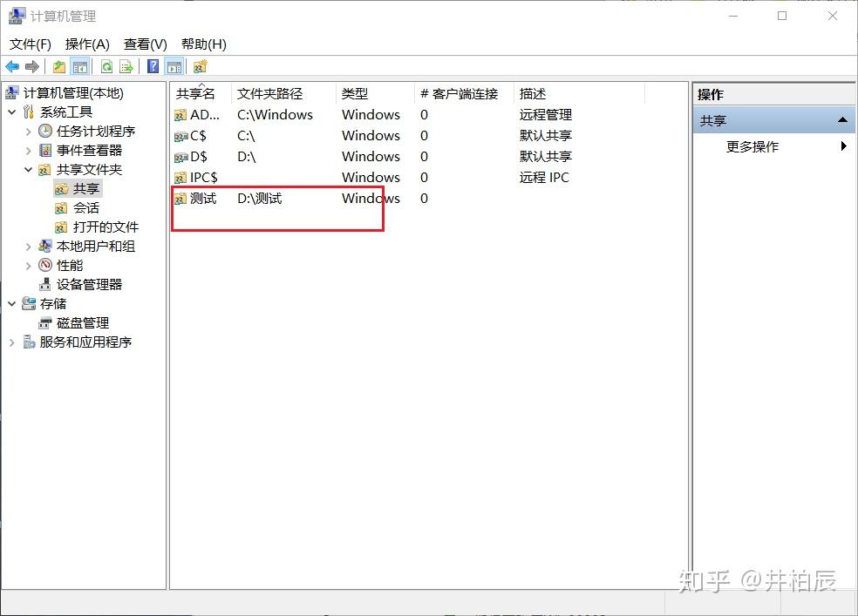This screenshot has height=616, width=858.
Task: Click the D$ share icon
Action: tap(180, 157)
